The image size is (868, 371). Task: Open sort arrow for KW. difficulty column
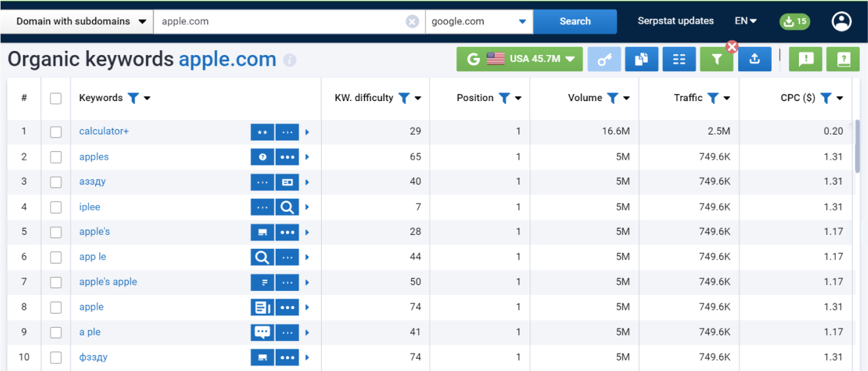417,98
